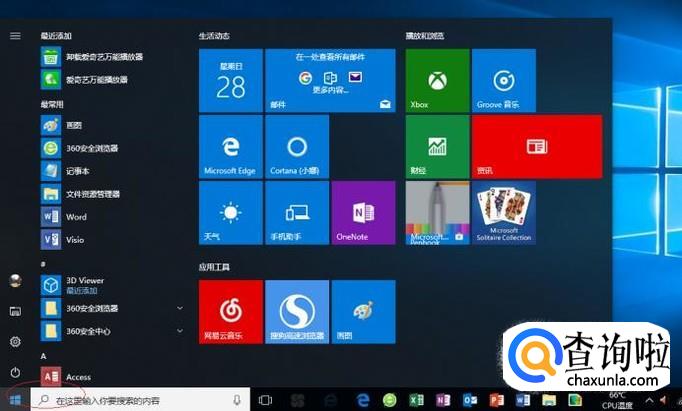Click the volume icon in system tray

pos(663,400)
